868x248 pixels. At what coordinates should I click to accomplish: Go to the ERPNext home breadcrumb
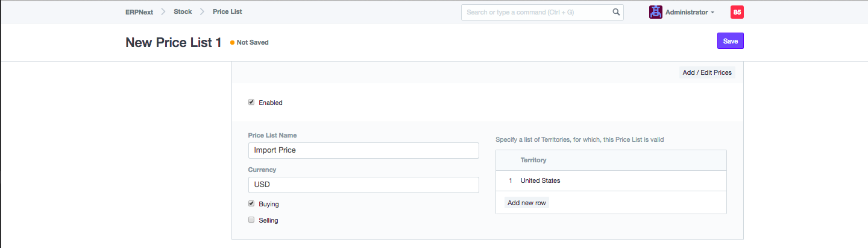coord(139,12)
